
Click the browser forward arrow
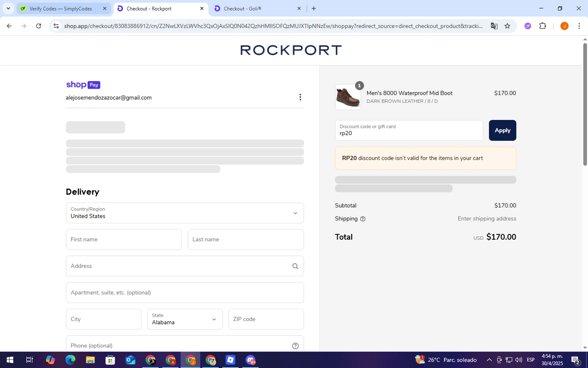[24, 26]
